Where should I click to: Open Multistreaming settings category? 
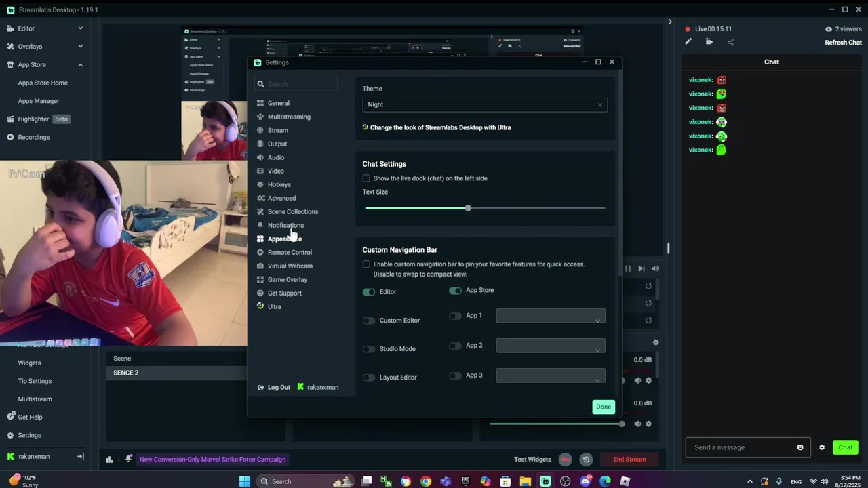(283, 117)
